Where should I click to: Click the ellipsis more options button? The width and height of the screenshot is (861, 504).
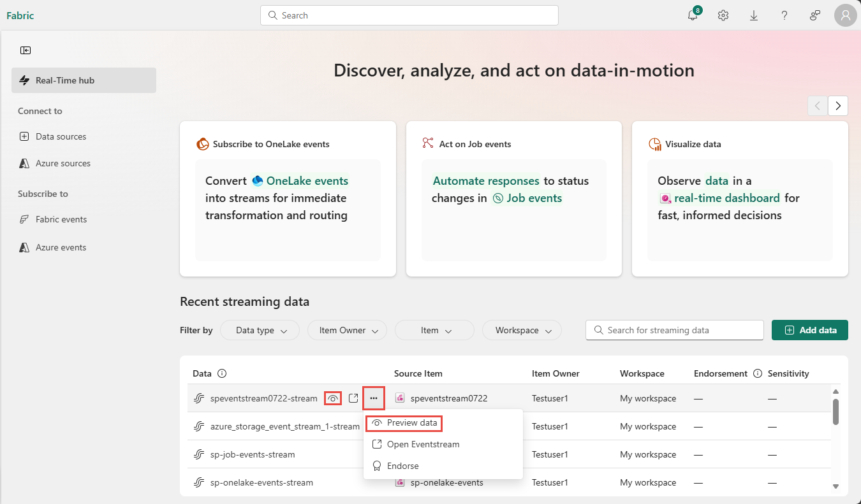pyautogui.click(x=374, y=398)
